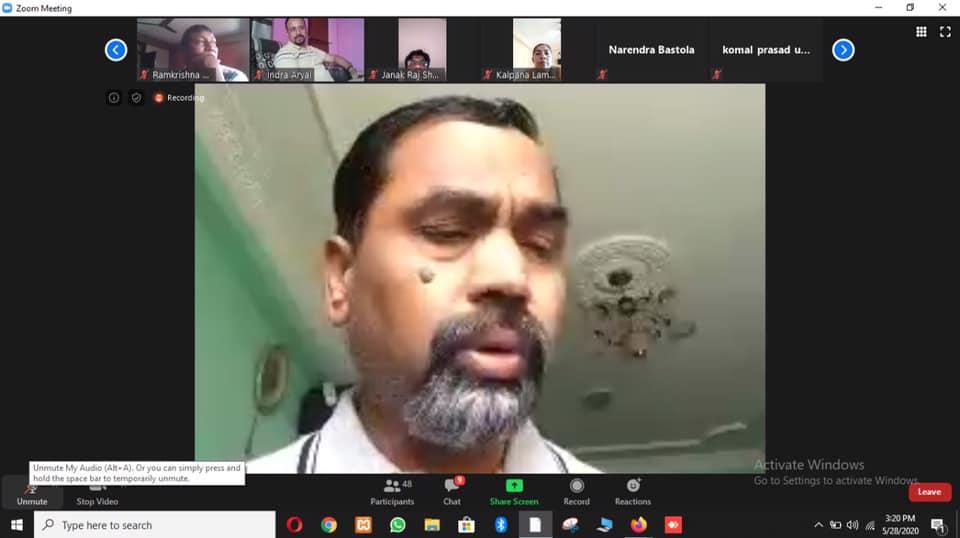Leave the meeting

tap(929, 492)
